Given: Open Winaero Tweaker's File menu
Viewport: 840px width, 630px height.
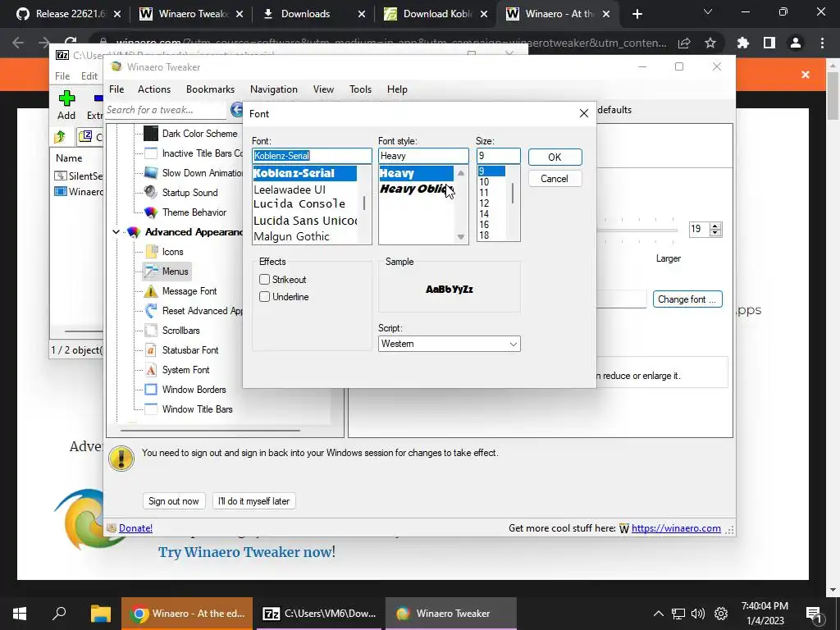Looking at the screenshot, I should pos(116,89).
